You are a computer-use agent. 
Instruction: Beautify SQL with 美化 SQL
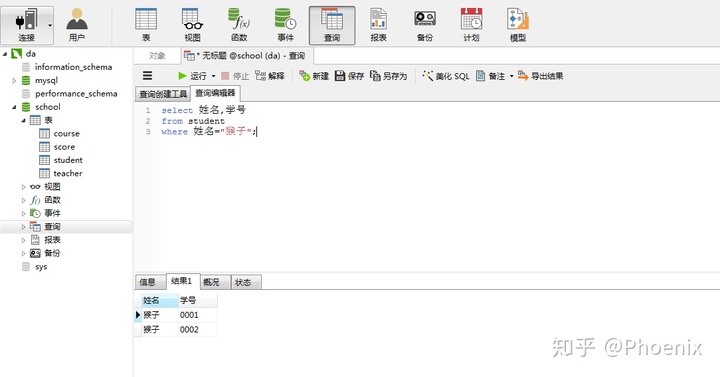446,76
